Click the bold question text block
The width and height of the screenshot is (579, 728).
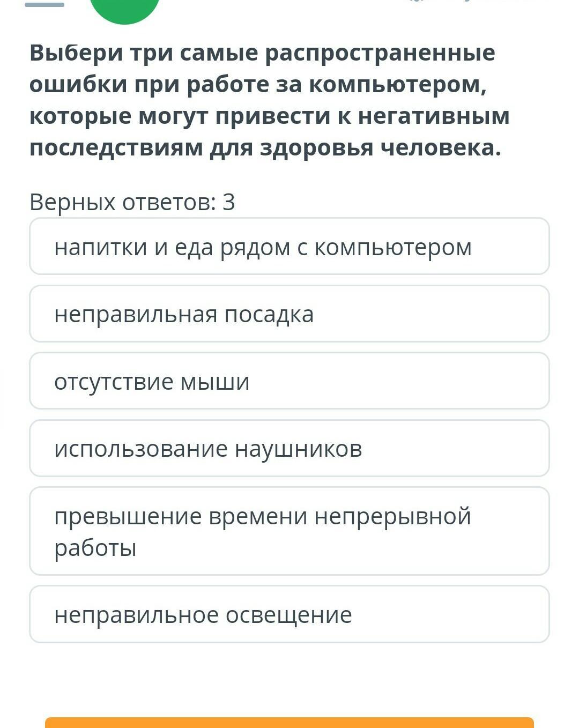pyautogui.click(x=270, y=100)
